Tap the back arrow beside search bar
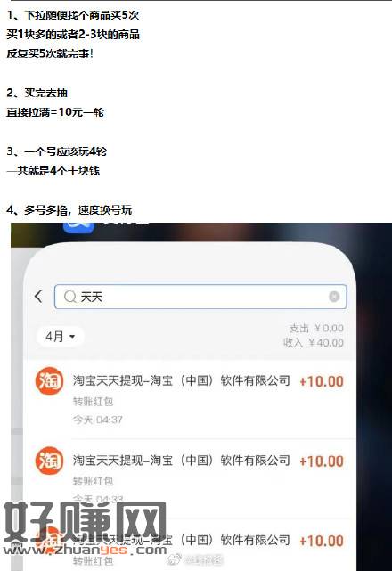 (x=38, y=296)
